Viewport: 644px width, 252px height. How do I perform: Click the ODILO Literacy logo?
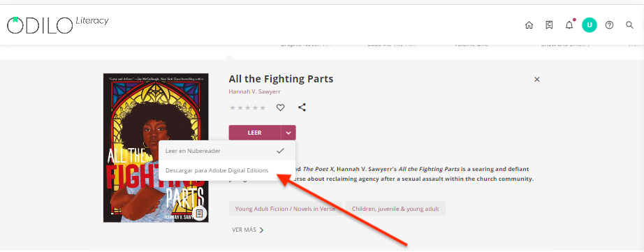pos(57,24)
